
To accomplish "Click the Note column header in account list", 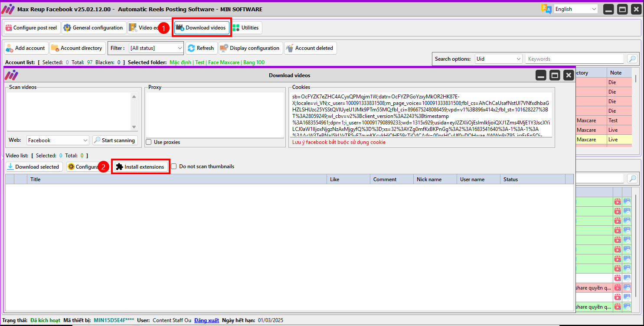I will (619, 73).
